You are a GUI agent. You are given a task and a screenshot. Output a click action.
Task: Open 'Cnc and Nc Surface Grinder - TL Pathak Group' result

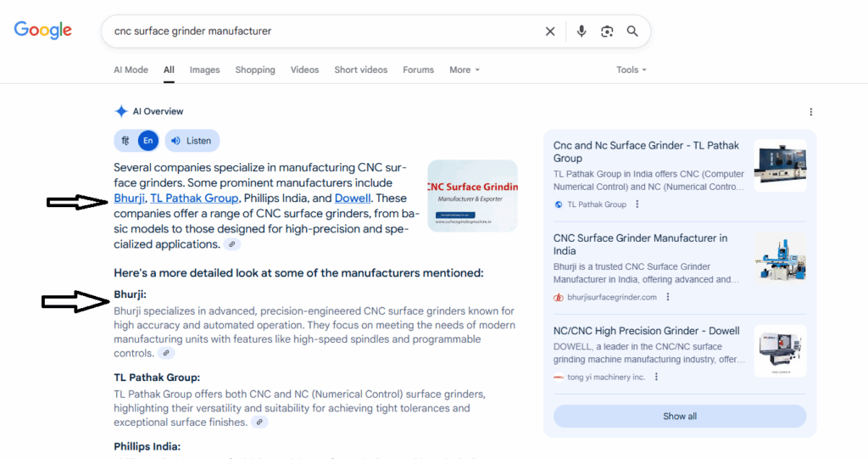coord(646,152)
